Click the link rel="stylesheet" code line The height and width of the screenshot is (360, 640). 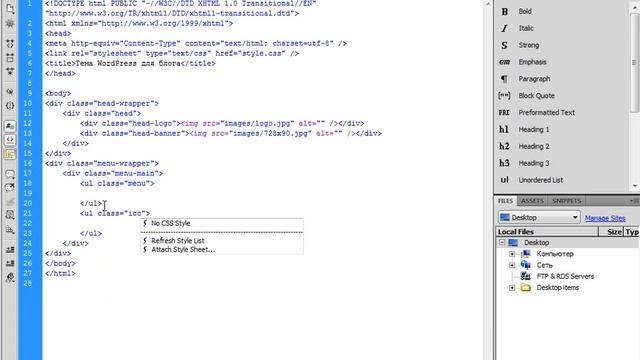point(171,53)
